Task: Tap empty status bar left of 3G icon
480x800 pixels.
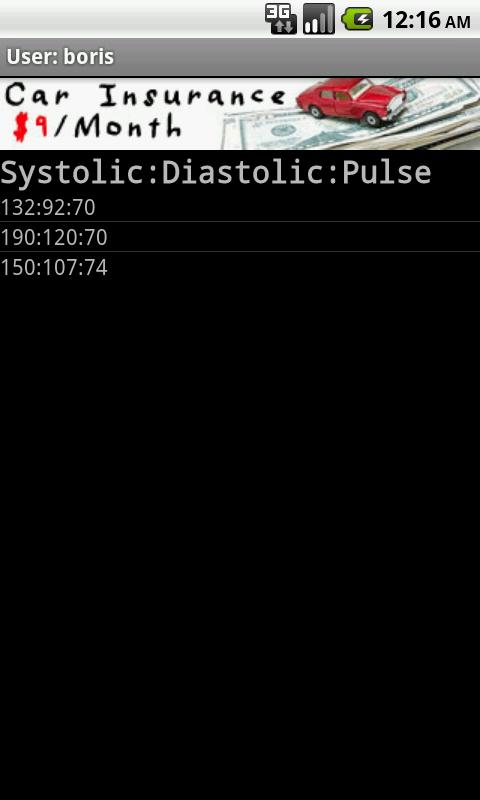Action: coord(132,19)
